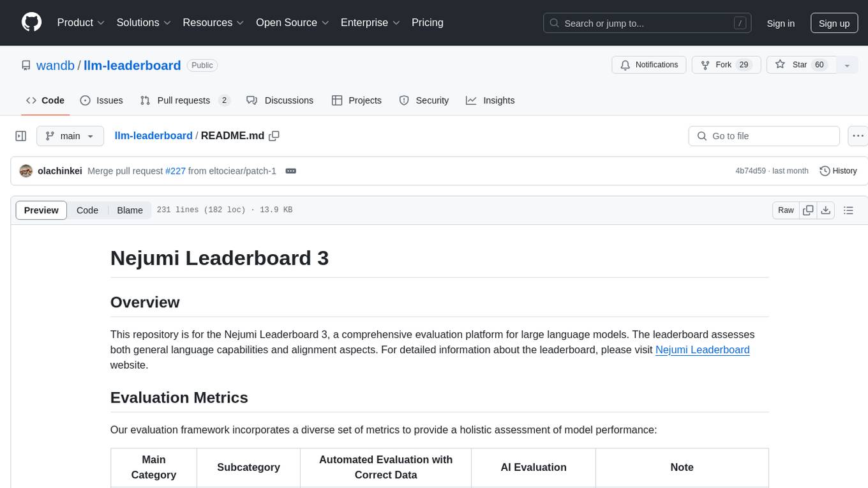Click the Note table header
The width and height of the screenshot is (868, 488).
(x=682, y=467)
